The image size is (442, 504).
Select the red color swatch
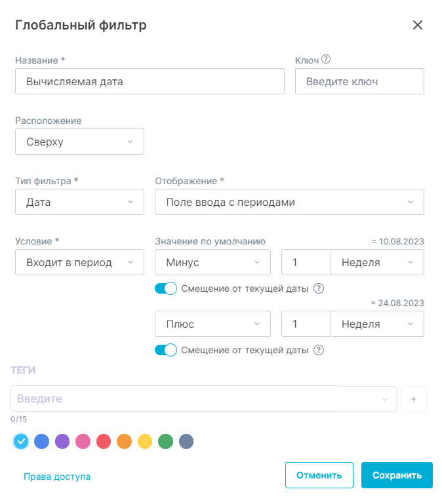point(104,442)
